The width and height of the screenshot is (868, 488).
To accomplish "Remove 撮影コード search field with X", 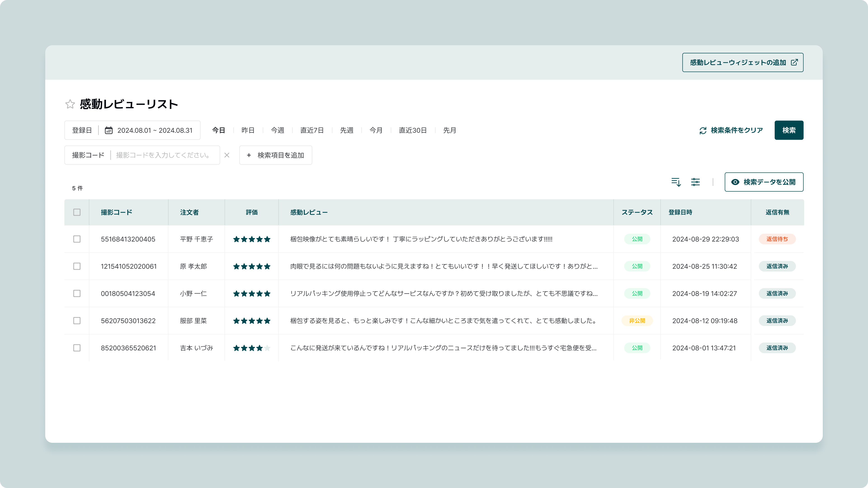I will coord(227,155).
